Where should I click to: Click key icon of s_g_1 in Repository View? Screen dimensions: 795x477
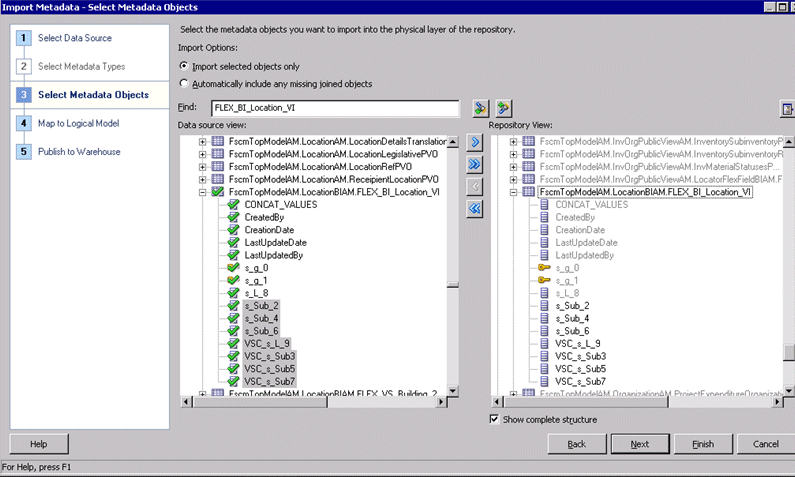[x=544, y=280]
